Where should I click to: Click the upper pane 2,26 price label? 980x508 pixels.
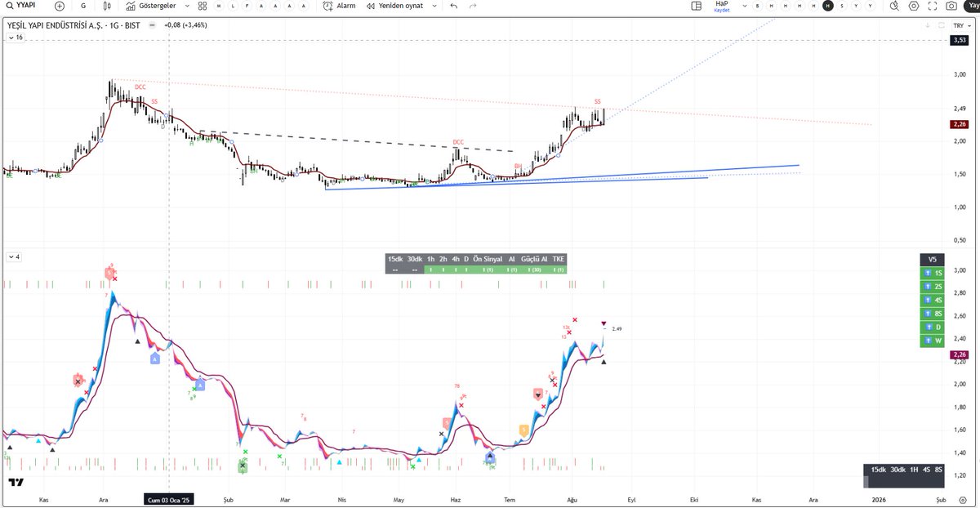[x=959, y=124]
